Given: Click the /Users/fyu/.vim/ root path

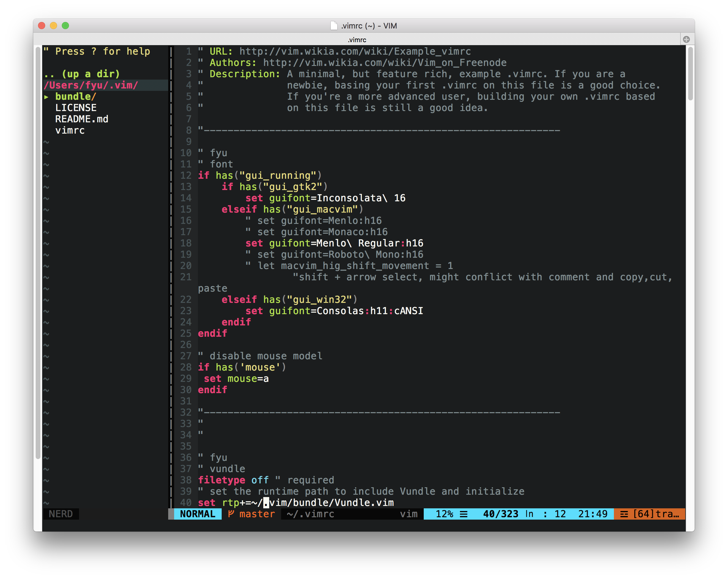Looking at the screenshot, I should [x=91, y=85].
